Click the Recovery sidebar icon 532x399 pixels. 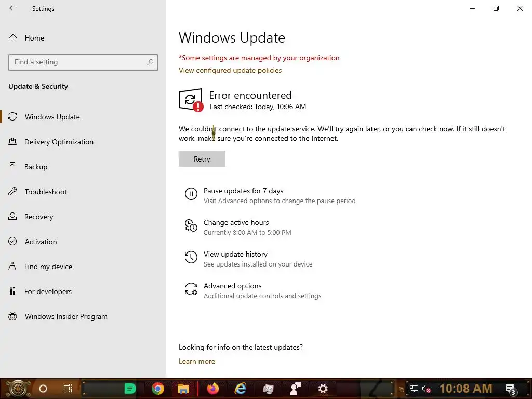12,216
